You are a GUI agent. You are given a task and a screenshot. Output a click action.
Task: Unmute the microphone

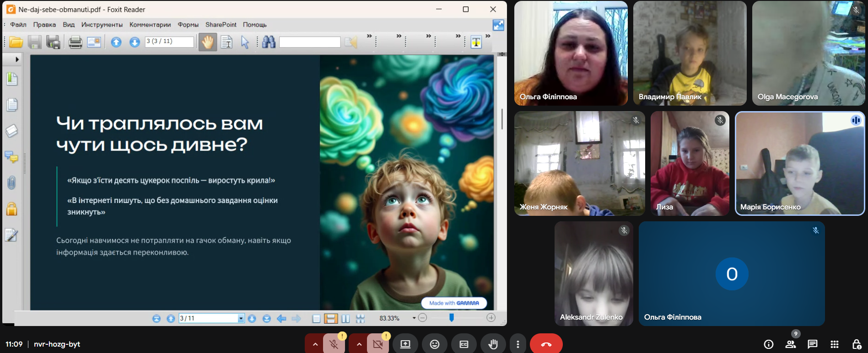coord(334,344)
